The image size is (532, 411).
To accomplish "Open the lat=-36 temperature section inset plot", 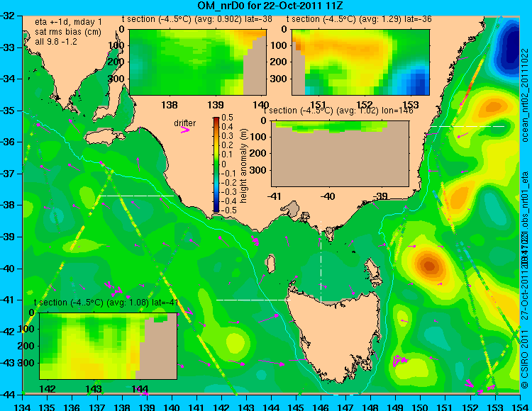I will tap(360, 62).
